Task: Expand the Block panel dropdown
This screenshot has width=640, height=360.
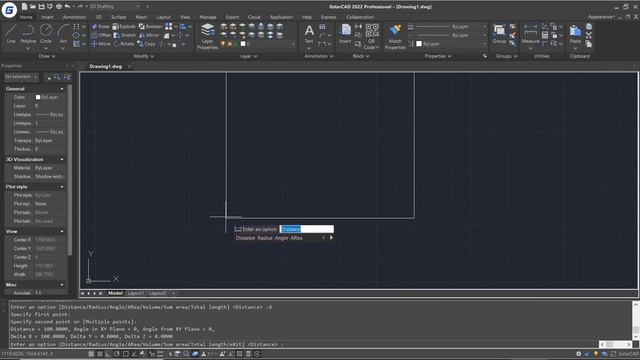Action: click(x=361, y=56)
